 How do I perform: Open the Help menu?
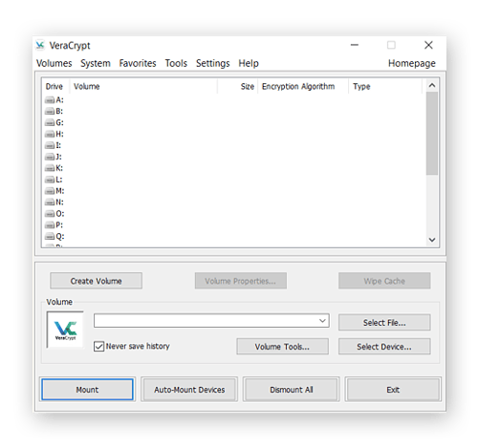(249, 63)
